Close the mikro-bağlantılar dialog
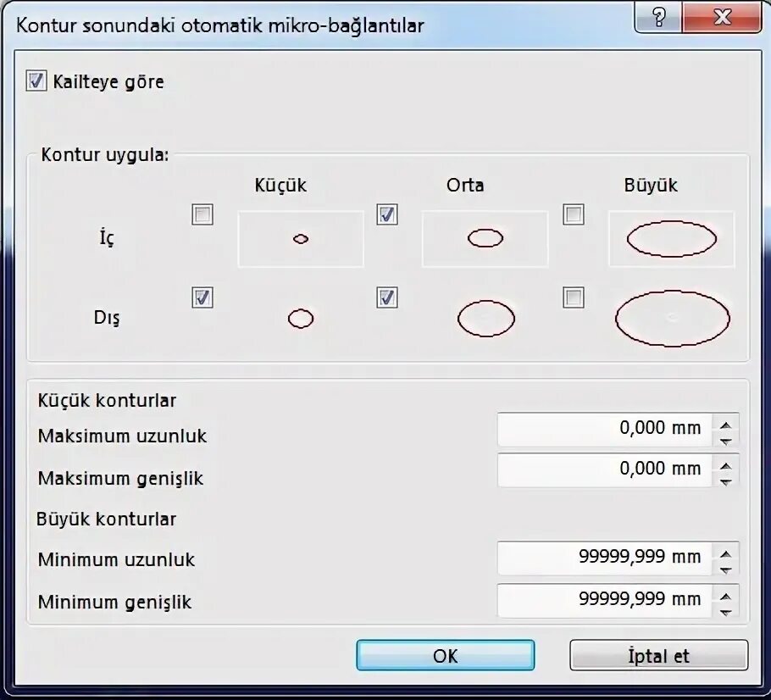 coord(722,18)
